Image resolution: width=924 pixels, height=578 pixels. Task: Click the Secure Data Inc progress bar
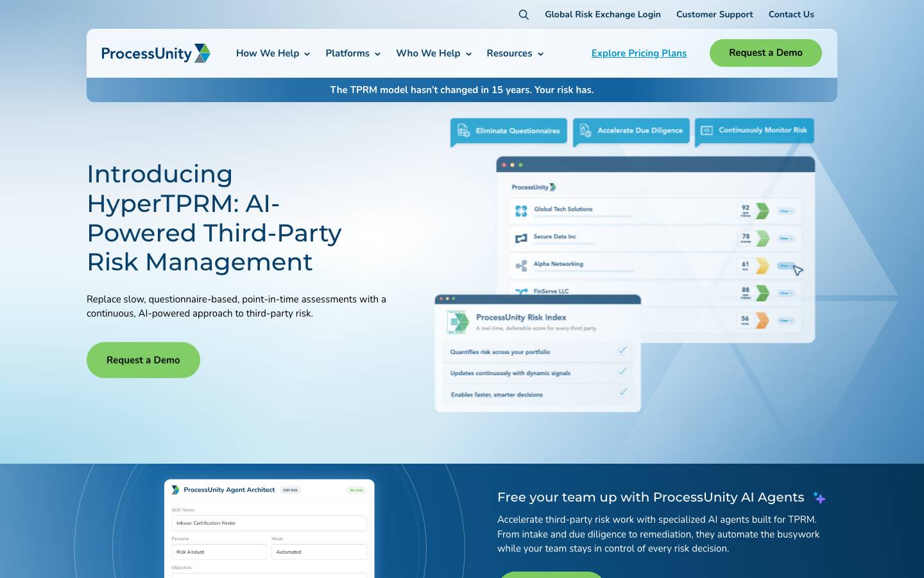(565, 244)
